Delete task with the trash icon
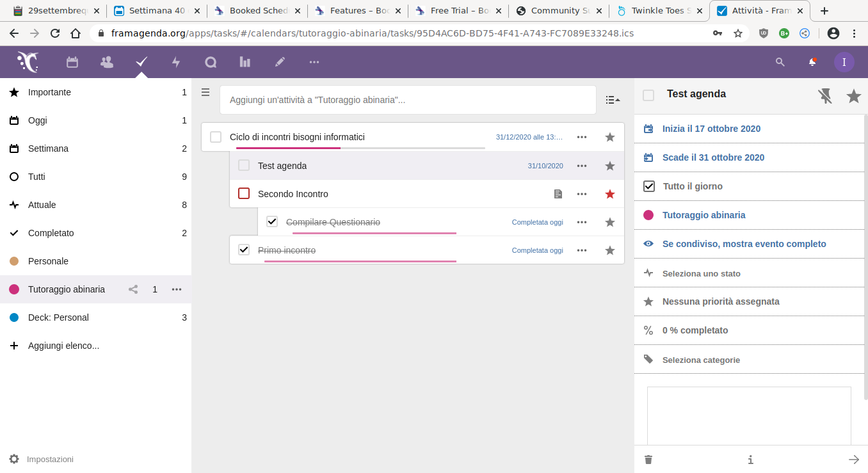 (x=648, y=460)
